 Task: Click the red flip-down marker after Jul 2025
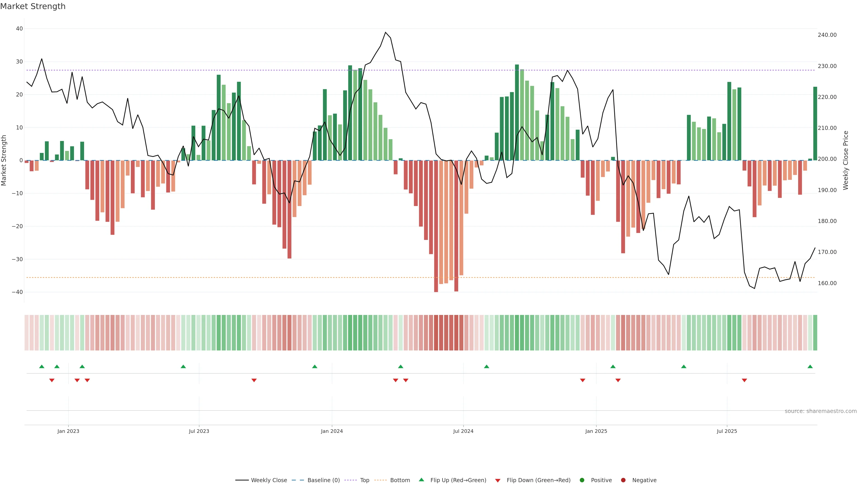(x=744, y=380)
